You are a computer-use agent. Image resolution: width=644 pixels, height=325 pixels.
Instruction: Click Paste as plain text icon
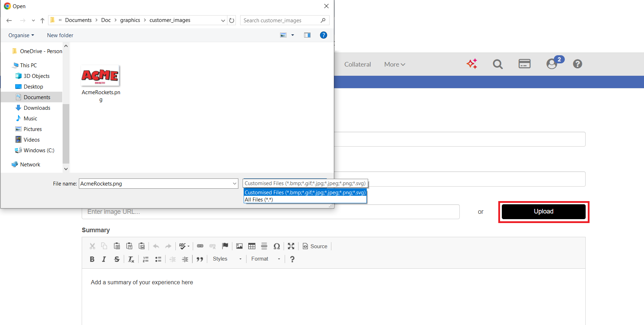129,246
